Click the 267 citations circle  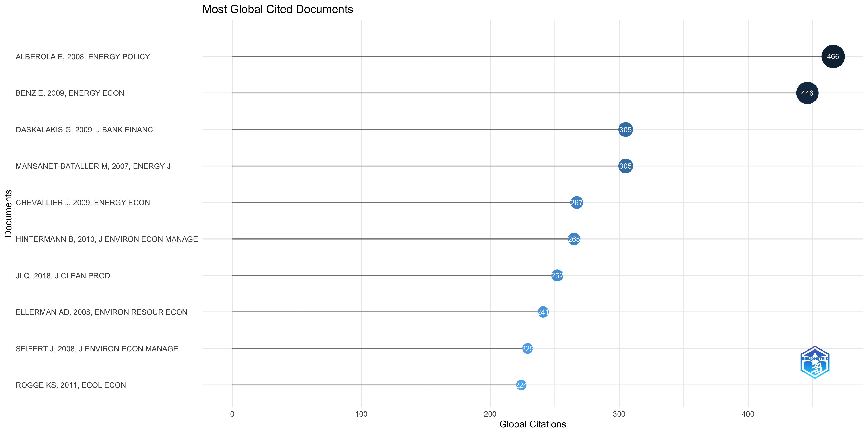click(x=576, y=203)
